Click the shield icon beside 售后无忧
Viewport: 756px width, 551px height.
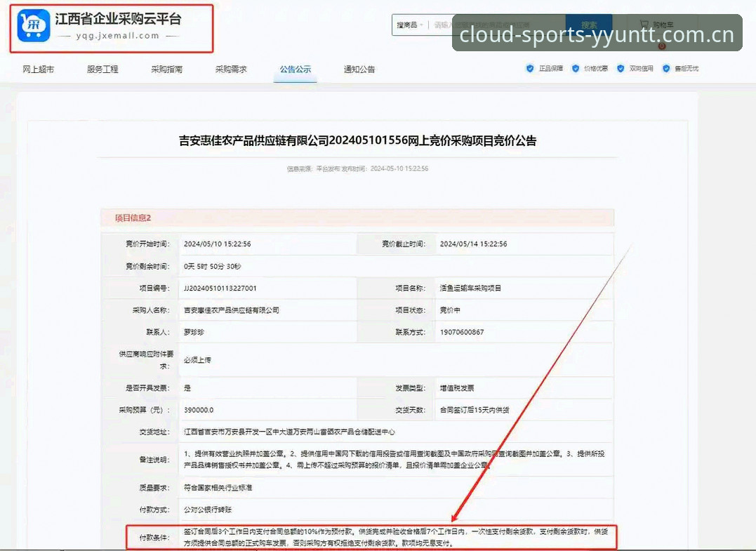666,69
